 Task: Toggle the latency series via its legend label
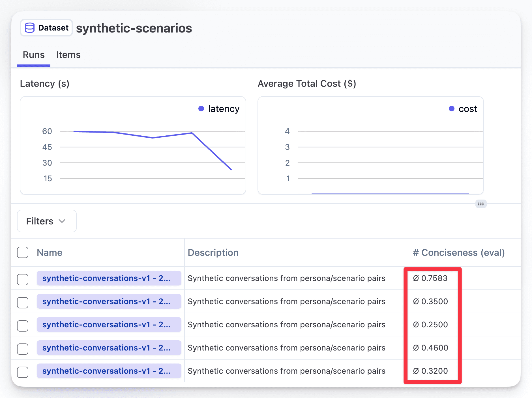(224, 109)
